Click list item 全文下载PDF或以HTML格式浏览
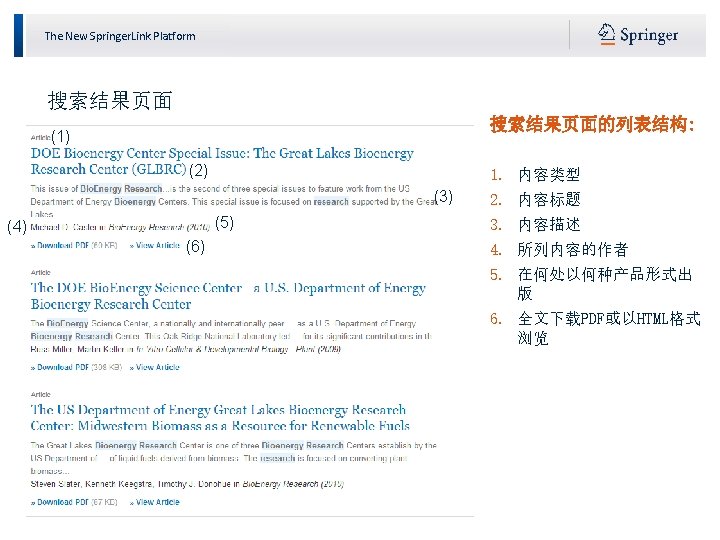 [609, 328]
